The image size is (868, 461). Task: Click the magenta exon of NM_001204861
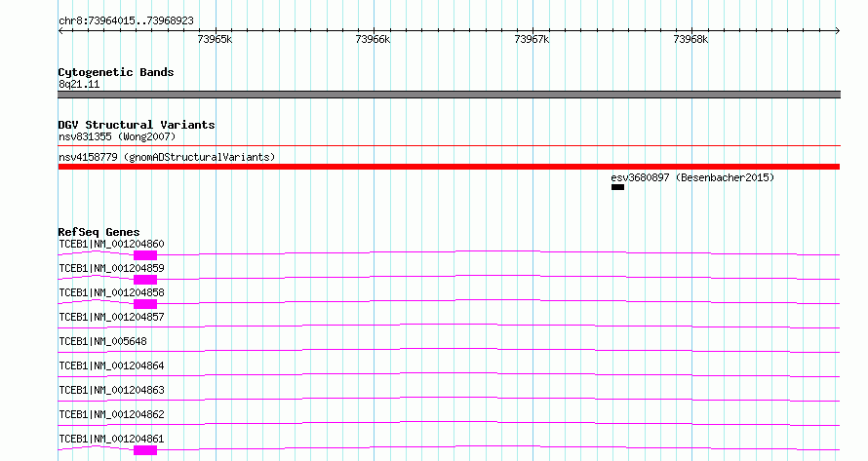coord(145,450)
